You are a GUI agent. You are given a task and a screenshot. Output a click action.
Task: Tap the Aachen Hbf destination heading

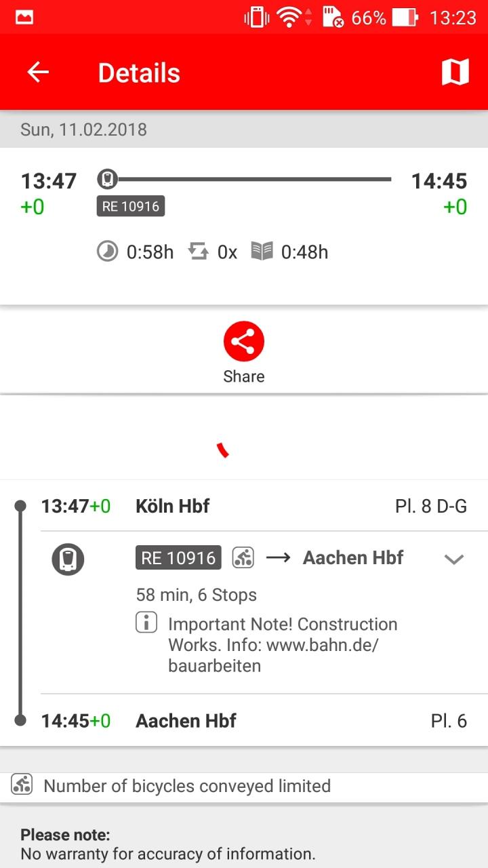point(352,557)
